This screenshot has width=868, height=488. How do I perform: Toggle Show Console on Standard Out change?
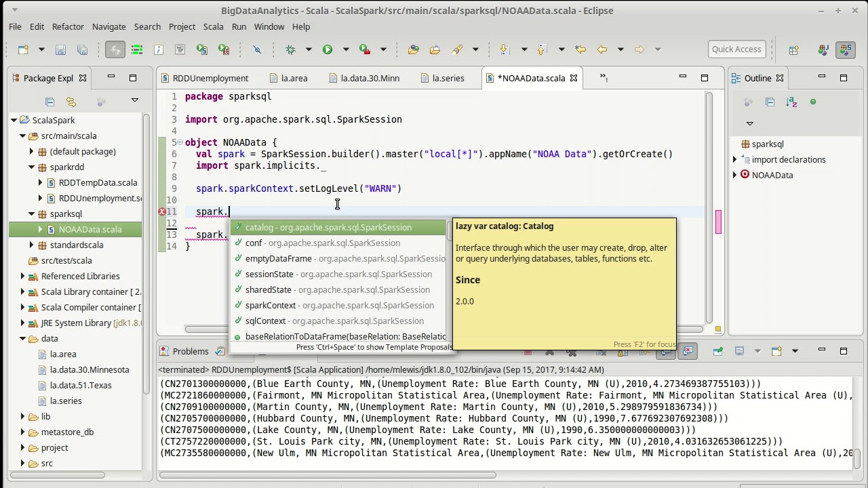(x=667, y=351)
